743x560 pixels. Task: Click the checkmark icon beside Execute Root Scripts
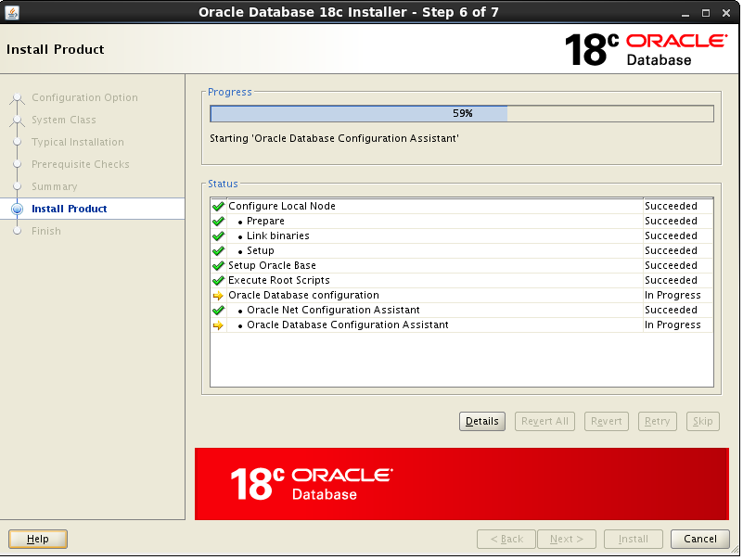click(218, 280)
